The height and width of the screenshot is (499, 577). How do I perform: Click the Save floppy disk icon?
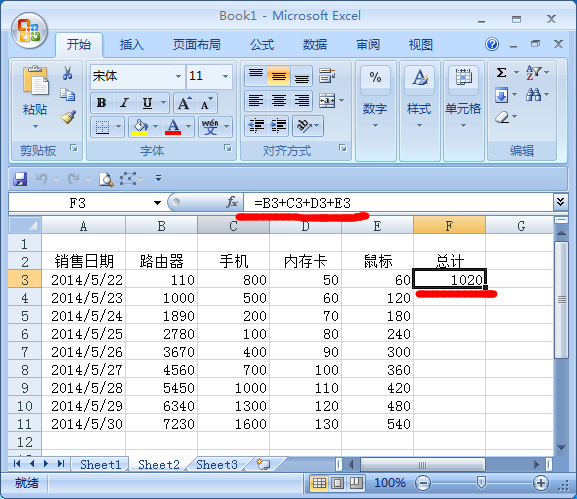[x=20, y=179]
